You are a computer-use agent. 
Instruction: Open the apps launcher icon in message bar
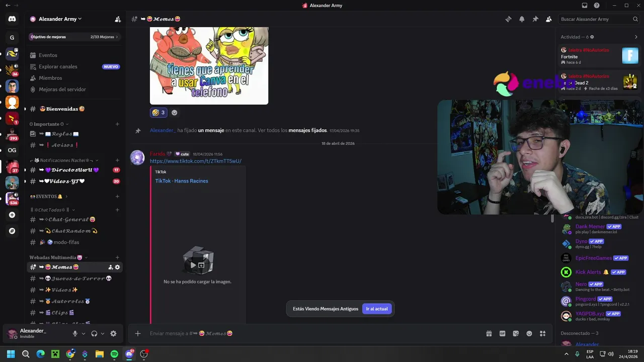click(x=542, y=333)
